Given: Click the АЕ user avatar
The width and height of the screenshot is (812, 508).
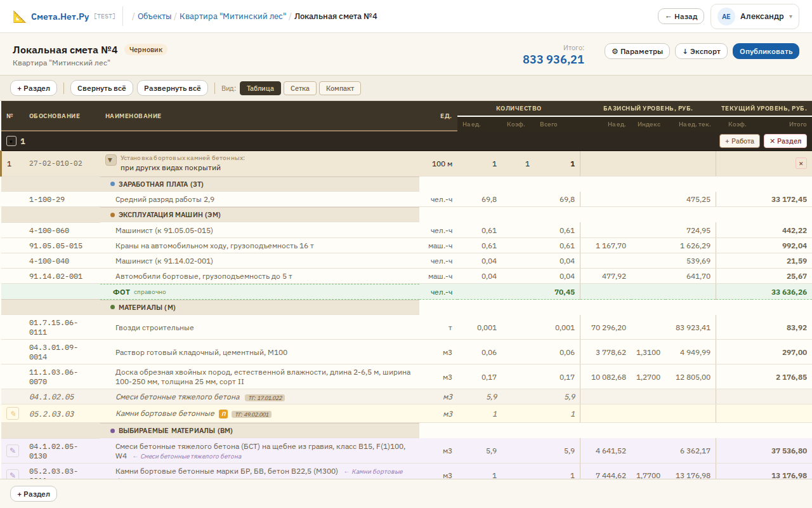Looking at the screenshot, I should 726,17.
